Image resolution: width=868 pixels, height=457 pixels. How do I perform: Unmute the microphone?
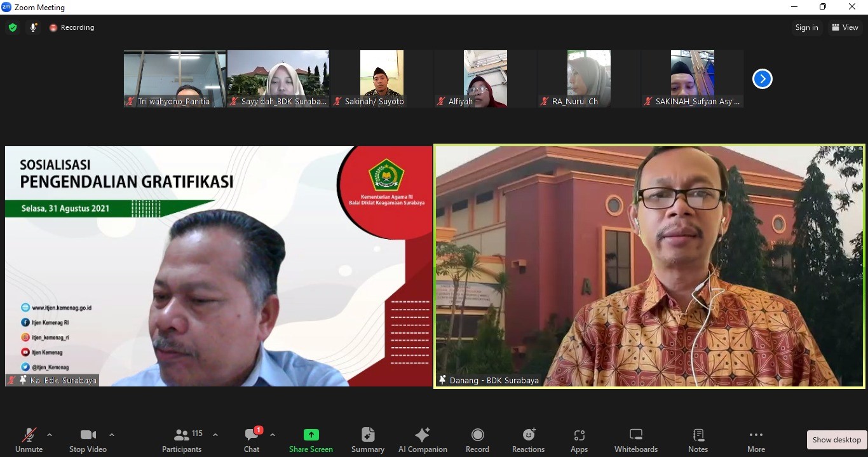29,440
